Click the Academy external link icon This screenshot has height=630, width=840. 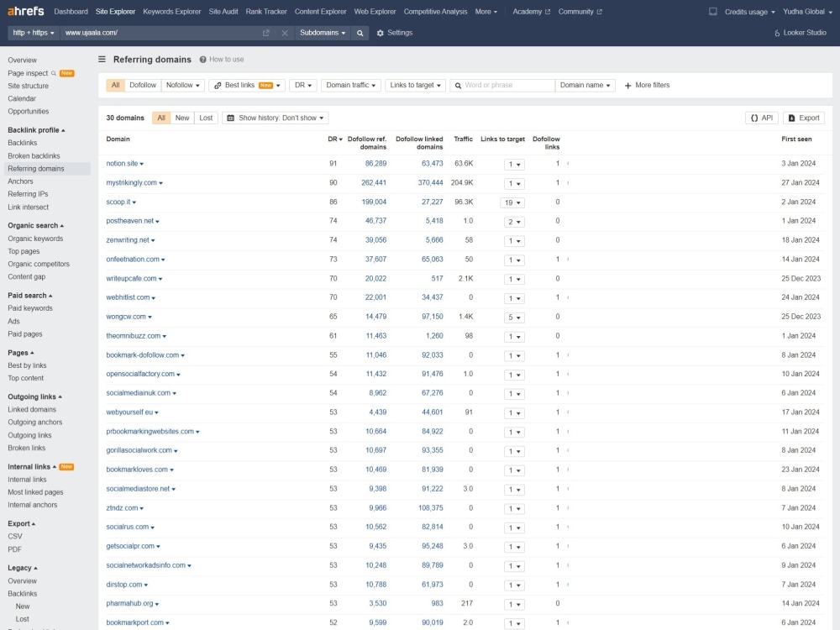coord(548,12)
